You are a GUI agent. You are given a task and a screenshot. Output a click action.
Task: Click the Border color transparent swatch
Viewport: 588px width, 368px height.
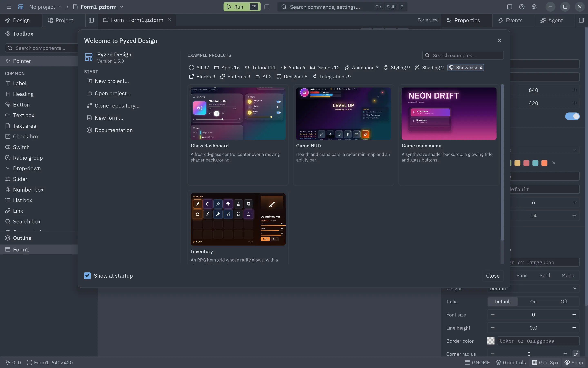pos(491,341)
